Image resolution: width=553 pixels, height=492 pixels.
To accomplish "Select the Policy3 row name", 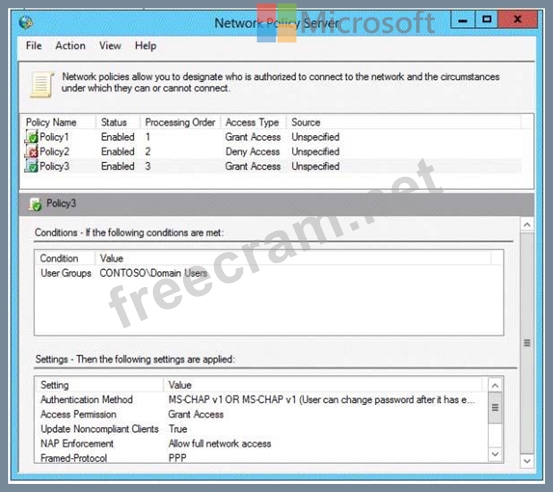I will coord(54,166).
